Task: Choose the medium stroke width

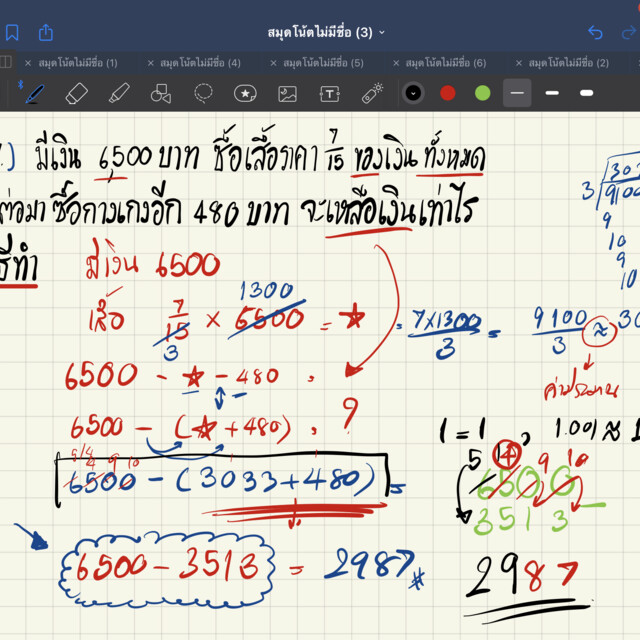Action: [x=552, y=93]
